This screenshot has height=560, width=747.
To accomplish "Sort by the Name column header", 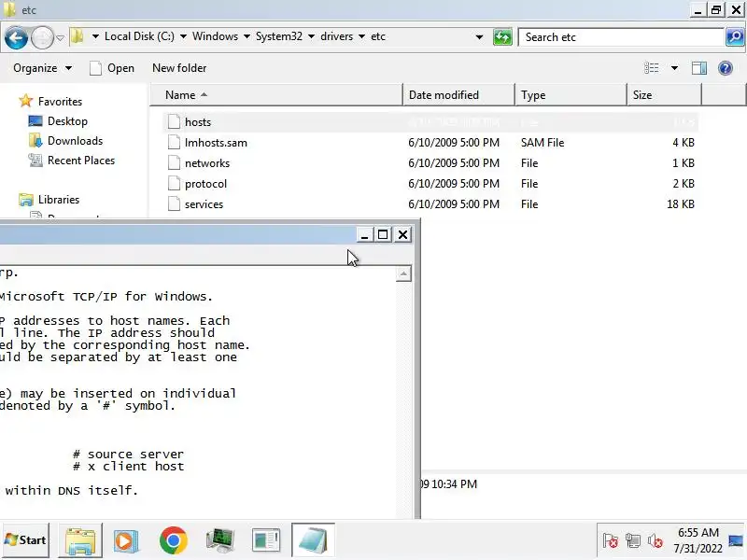I will coord(276,95).
